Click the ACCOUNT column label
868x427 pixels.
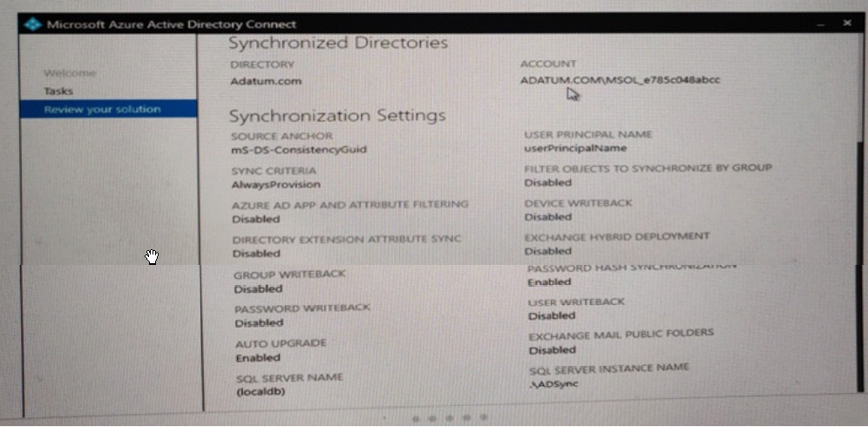(x=548, y=64)
